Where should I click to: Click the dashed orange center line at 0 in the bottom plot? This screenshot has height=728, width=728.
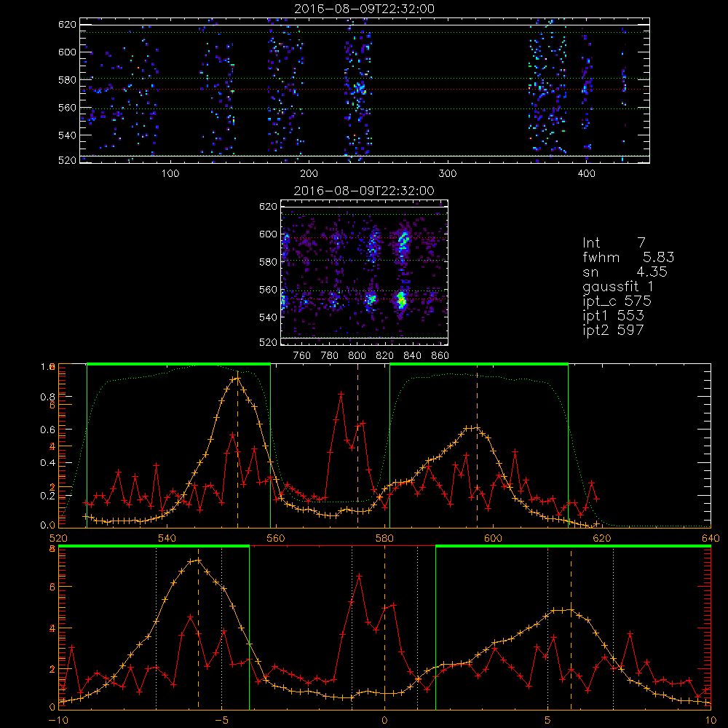pos(384,628)
